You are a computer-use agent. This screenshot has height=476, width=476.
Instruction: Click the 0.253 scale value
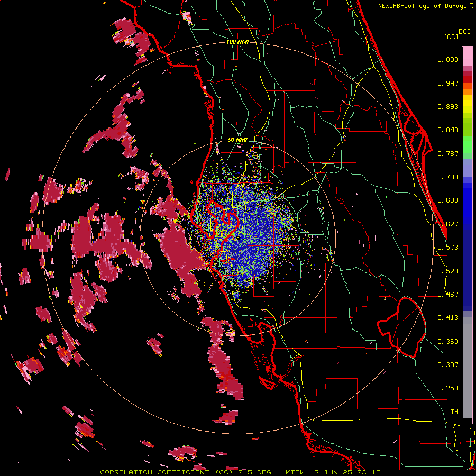pyautogui.click(x=448, y=388)
